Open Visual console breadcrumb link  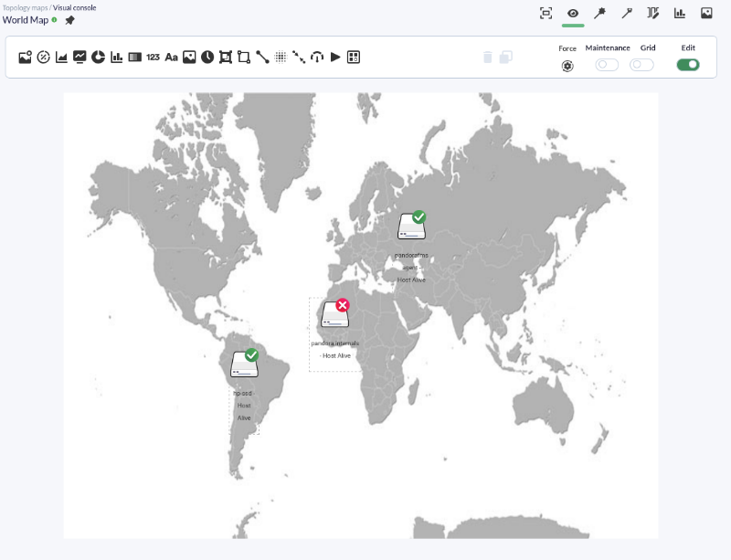click(x=75, y=8)
